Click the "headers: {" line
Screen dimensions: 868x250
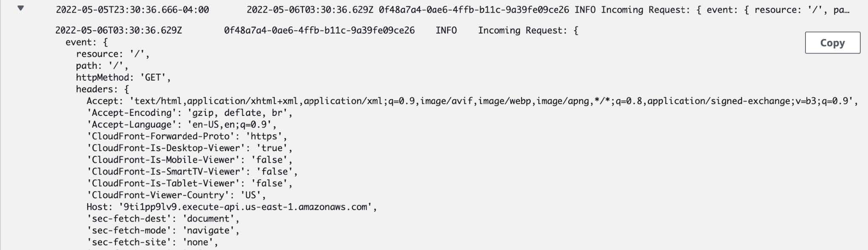pyautogui.click(x=102, y=89)
